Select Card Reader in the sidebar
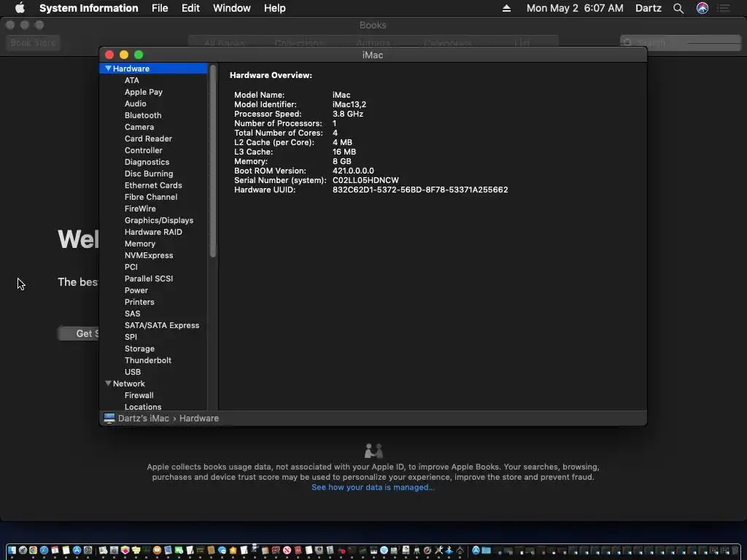 click(x=148, y=139)
